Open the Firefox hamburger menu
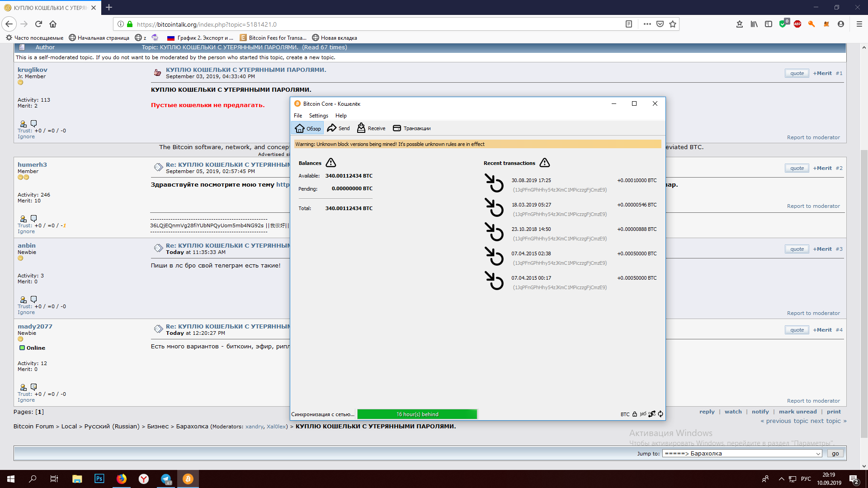 pyautogui.click(x=859, y=24)
